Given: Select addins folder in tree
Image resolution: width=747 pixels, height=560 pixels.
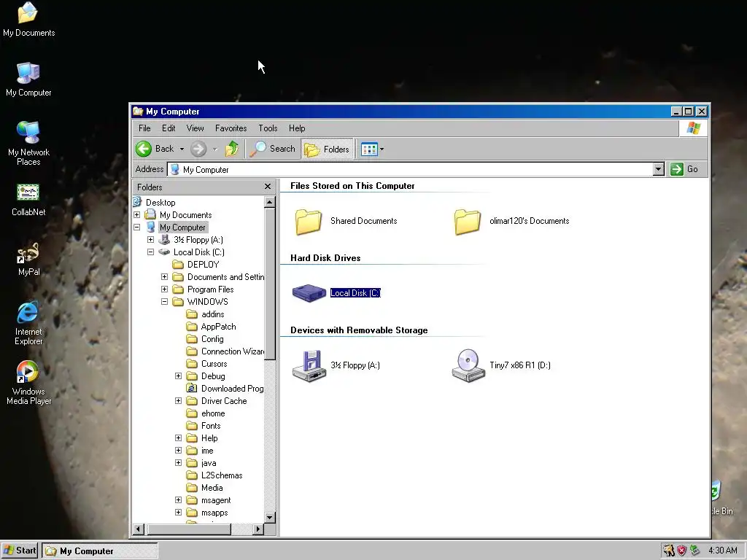Looking at the screenshot, I should pyautogui.click(x=212, y=314).
